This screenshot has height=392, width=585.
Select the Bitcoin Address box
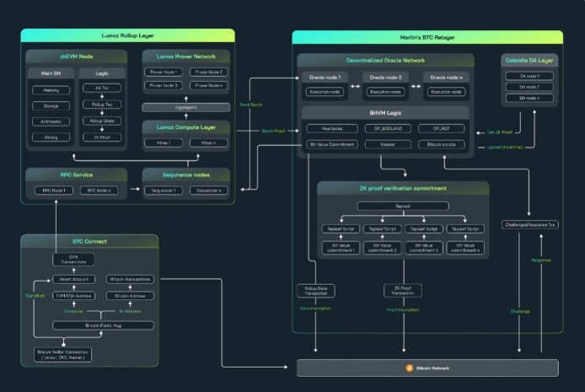130,296
